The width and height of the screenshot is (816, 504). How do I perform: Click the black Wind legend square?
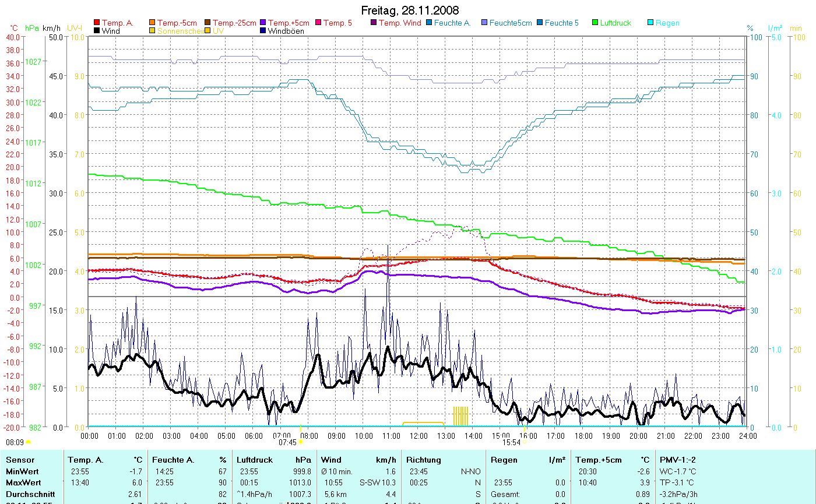click(x=96, y=31)
